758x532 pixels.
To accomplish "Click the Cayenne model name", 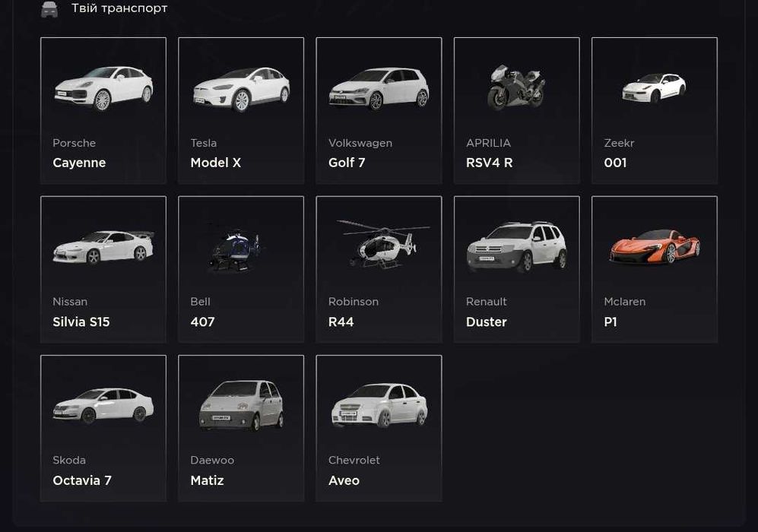I will pyautogui.click(x=79, y=163).
